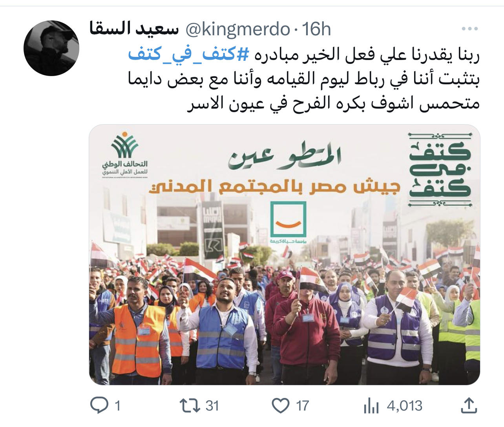Click the retweet count 31
Image resolution: width=504 pixels, height=427 pixels.
pos(212,405)
